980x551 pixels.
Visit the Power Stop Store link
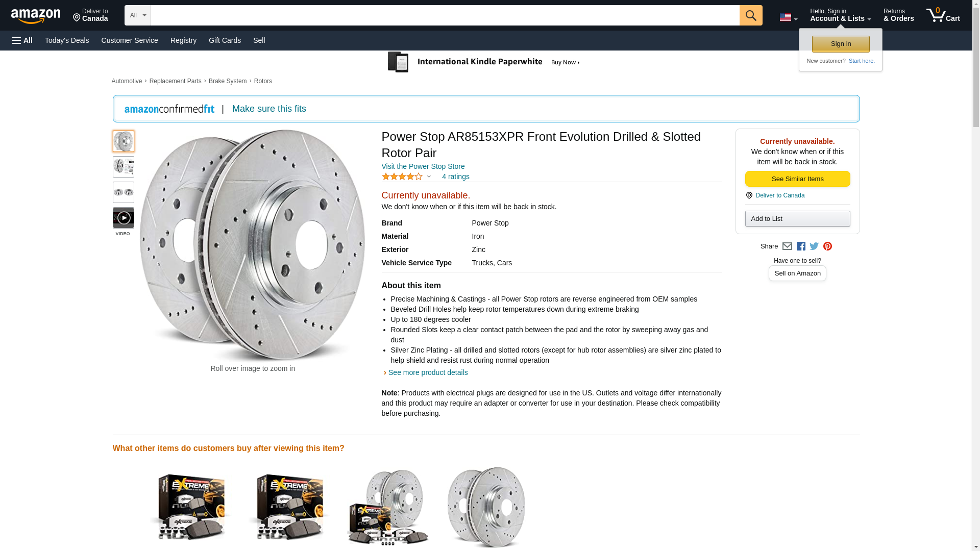[x=423, y=166]
